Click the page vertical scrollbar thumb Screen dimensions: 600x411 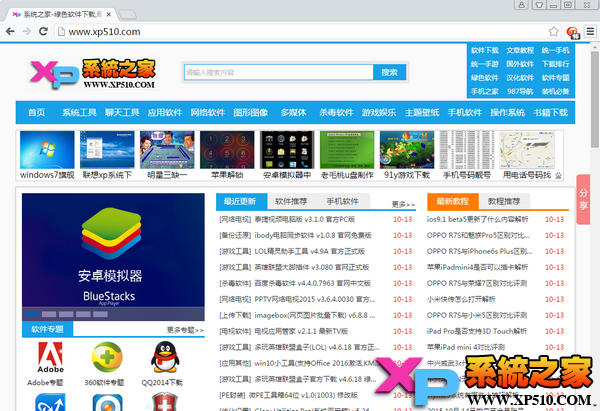pyautogui.click(x=594, y=99)
